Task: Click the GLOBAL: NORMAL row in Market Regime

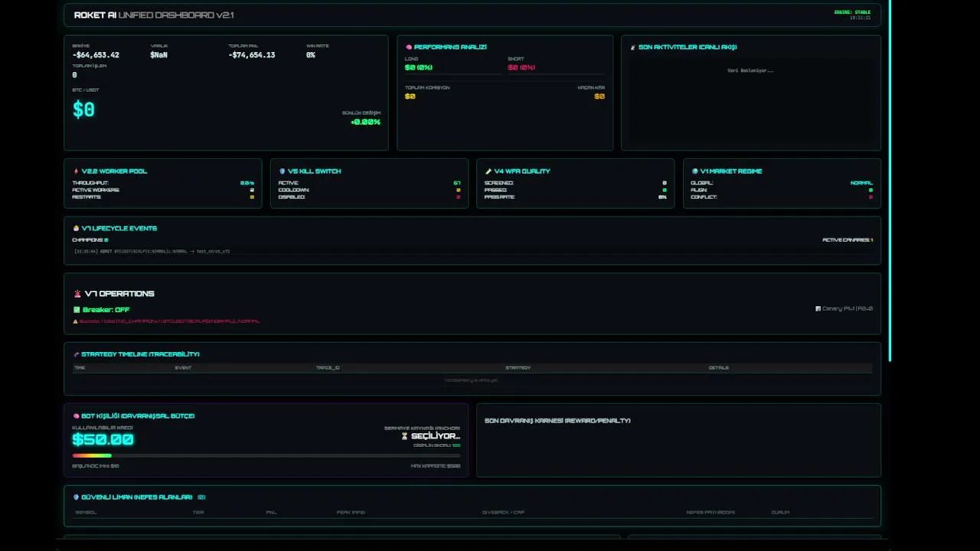Action: click(x=782, y=183)
